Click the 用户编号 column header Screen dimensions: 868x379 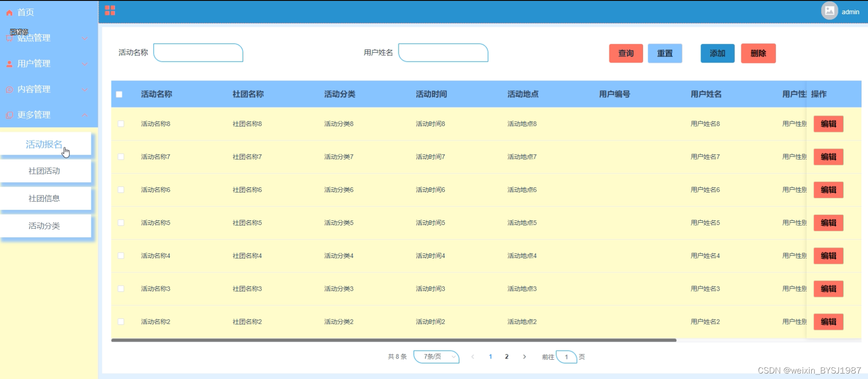615,94
